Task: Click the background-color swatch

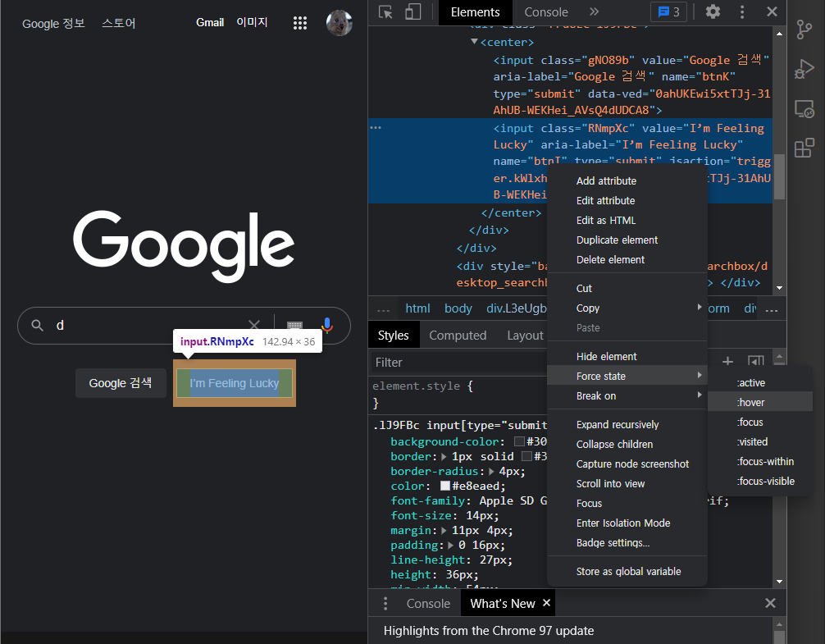Action: pyautogui.click(x=519, y=441)
